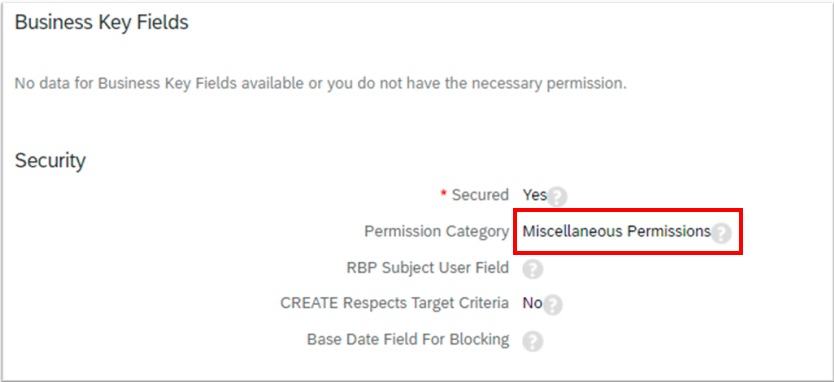Image resolution: width=834 pixels, height=382 pixels.
Task: Show help for RBP Subject User Field
Action: (x=532, y=270)
